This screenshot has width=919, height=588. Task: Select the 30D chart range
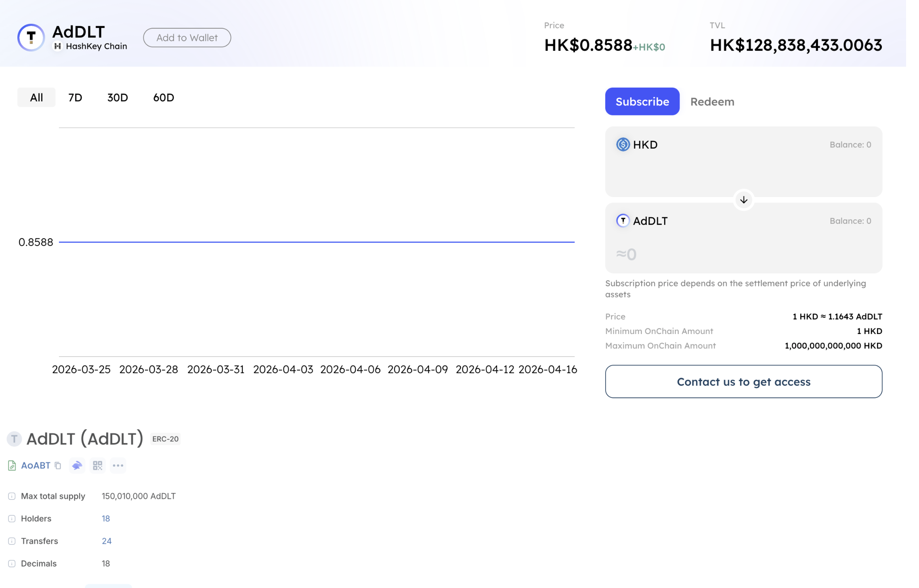[117, 97]
